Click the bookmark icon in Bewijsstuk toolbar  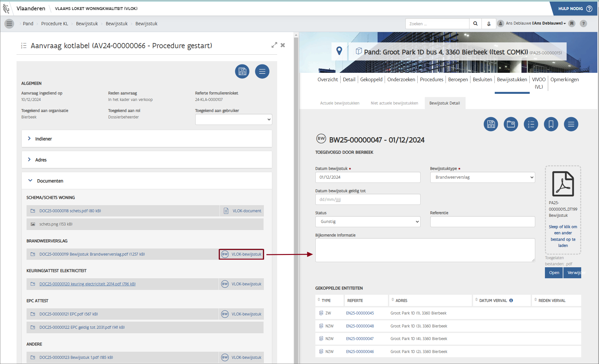pos(551,124)
